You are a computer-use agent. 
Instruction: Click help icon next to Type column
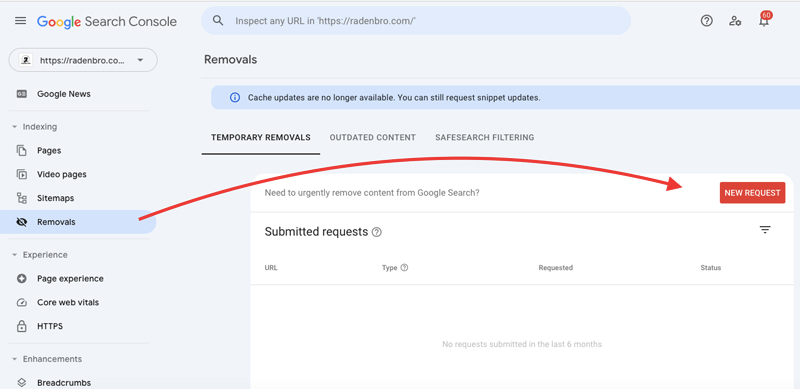pos(404,268)
